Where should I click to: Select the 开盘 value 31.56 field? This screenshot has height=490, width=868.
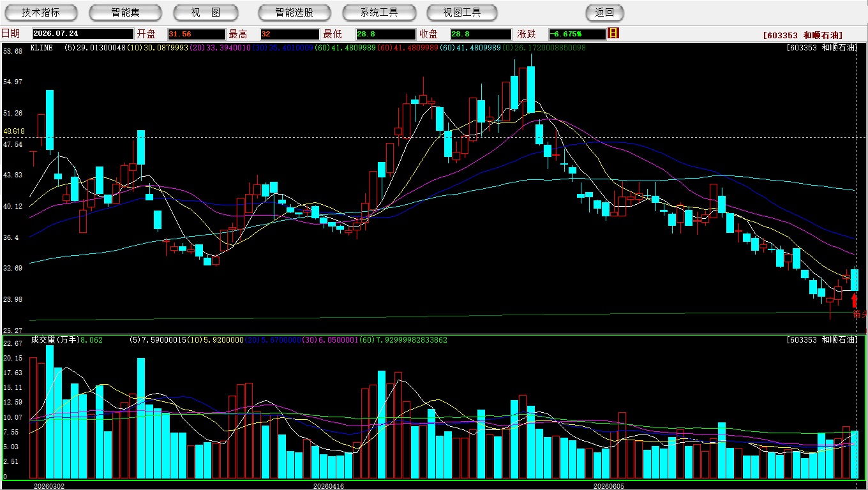[197, 34]
